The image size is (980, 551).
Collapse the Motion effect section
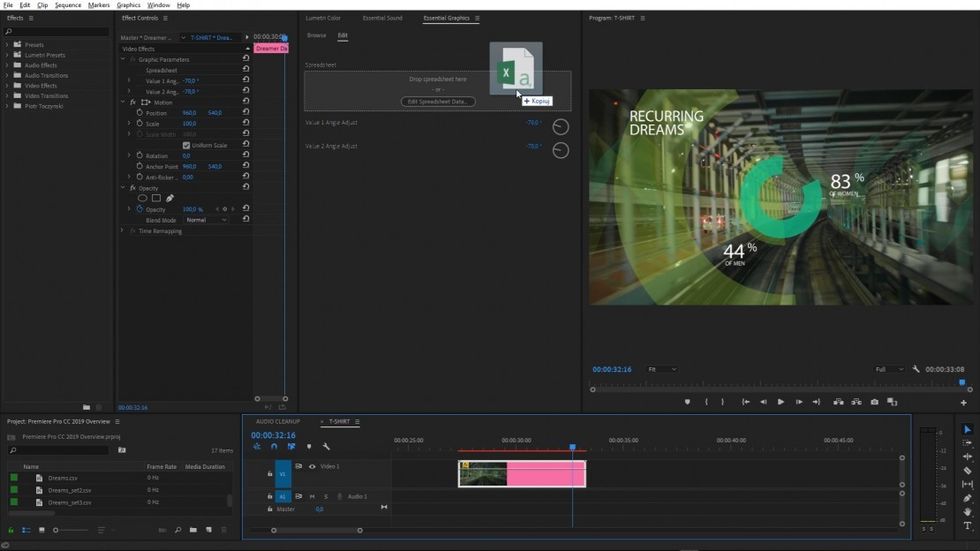coord(123,102)
